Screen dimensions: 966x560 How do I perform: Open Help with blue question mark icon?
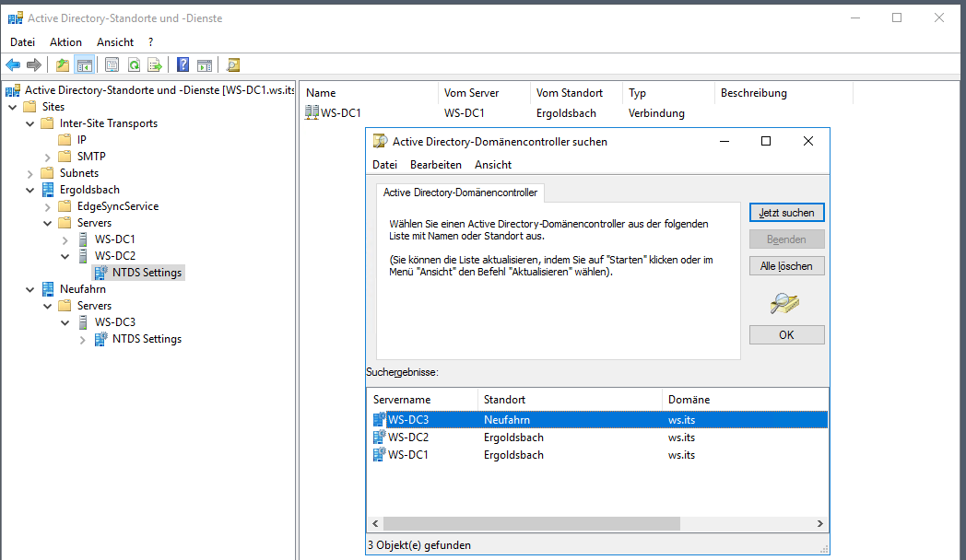tap(183, 64)
